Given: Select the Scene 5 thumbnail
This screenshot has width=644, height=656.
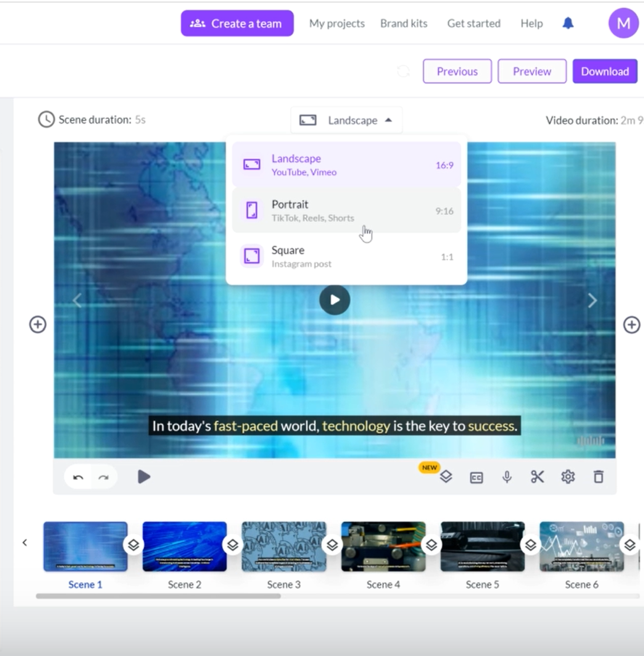Looking at the screenshot, I should 483,547.
